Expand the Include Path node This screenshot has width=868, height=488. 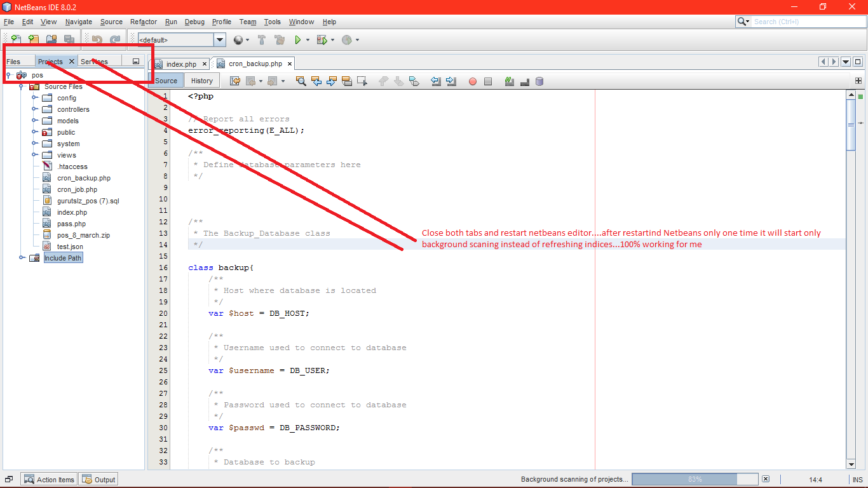[22, 258]
